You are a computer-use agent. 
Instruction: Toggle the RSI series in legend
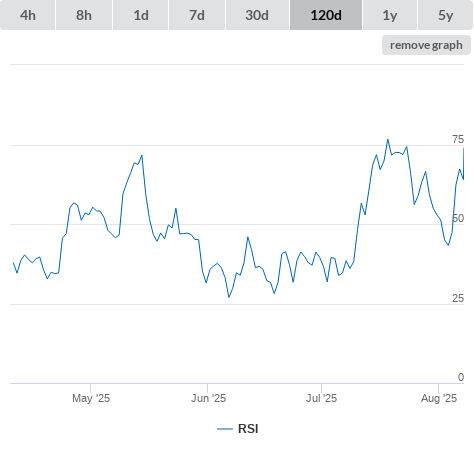[238, 429]
